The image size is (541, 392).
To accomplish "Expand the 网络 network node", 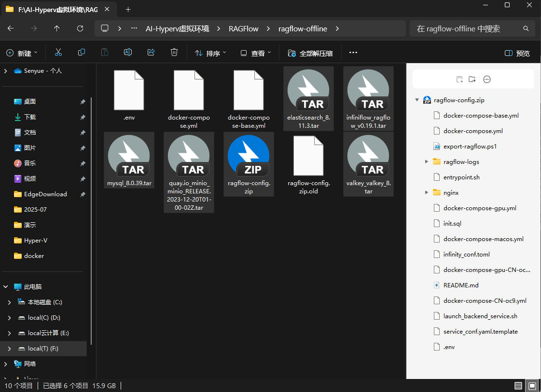I will 5,364.
